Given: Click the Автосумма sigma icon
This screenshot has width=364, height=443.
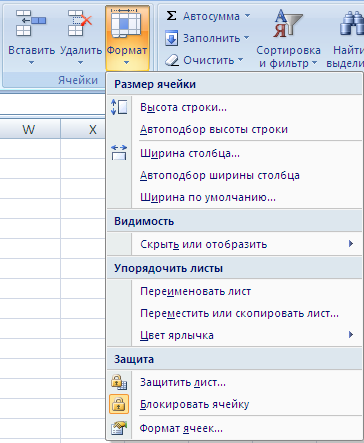Looking at the screenshot, I should click(171, 16).
